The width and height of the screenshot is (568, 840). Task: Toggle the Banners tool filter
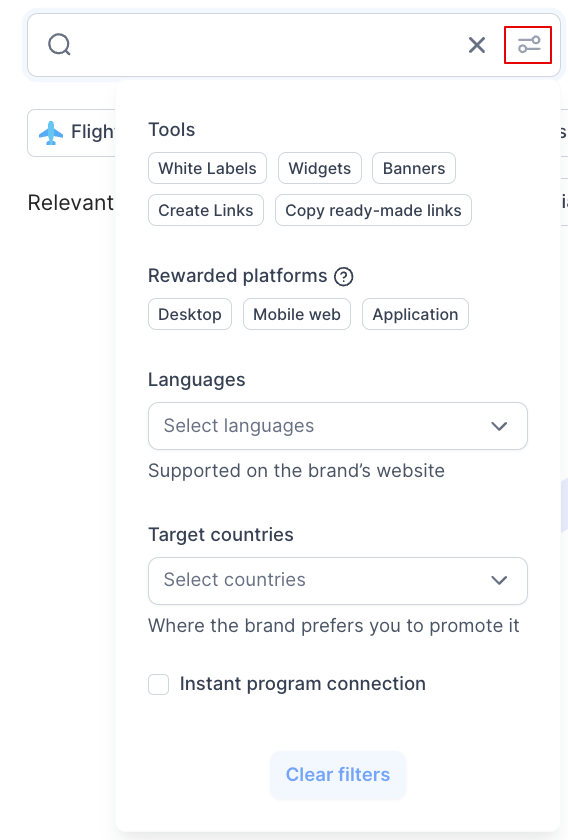(x=414, y=168)
